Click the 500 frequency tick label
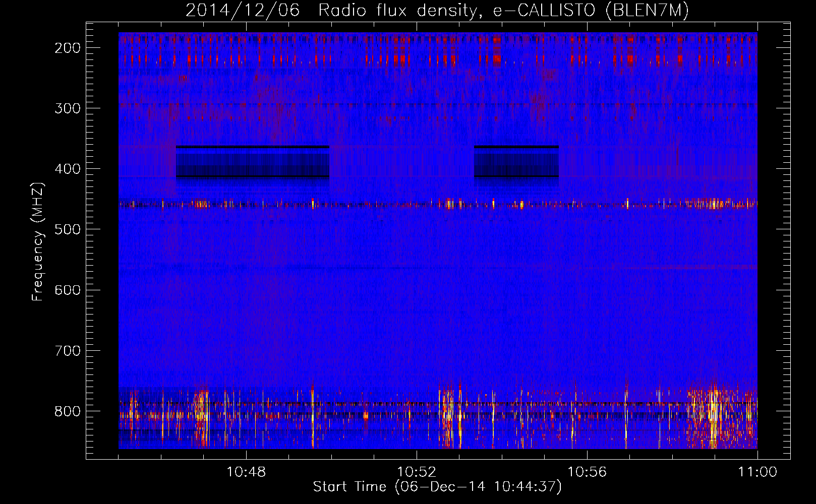Viewport: 816px width, 504px height. (68, 229)
